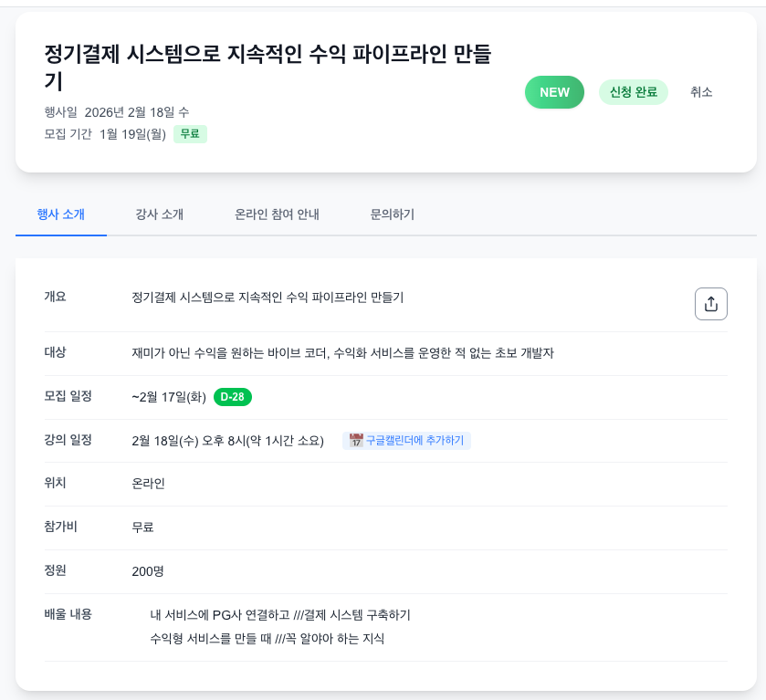Viewport: 766px width, 700px height.
Task: Click the 무료 badge beside 모집 기간
Action: [190, 134]
